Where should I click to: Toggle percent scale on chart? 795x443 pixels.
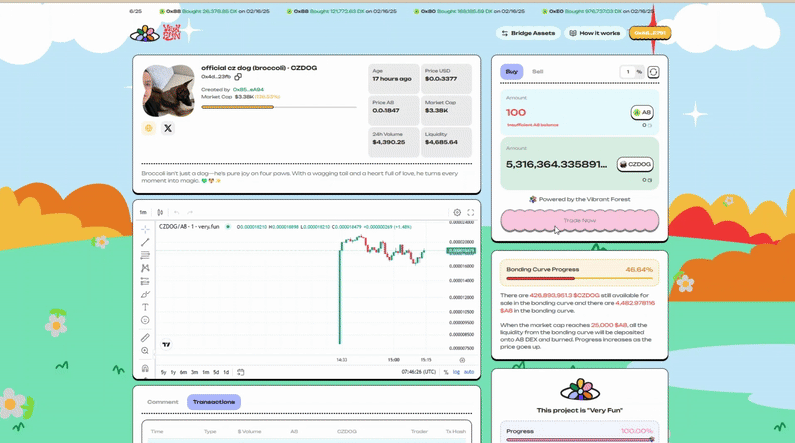click(x=446, y=372)
